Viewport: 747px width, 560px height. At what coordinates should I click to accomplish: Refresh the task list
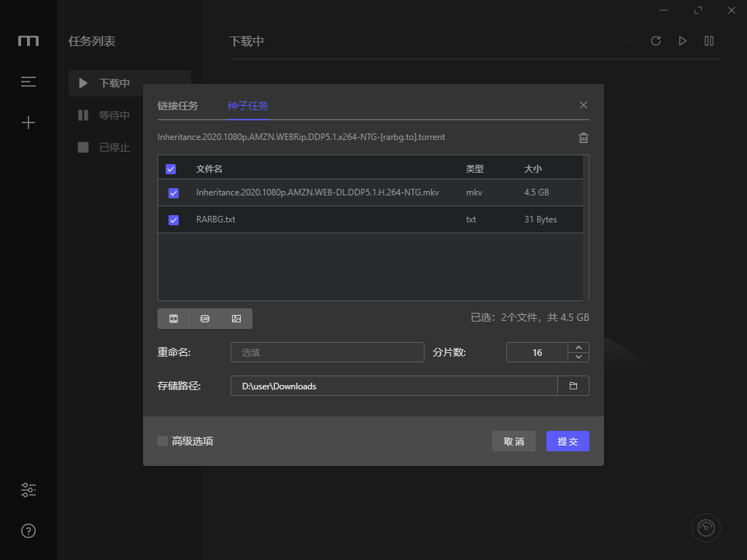[656, 41]
